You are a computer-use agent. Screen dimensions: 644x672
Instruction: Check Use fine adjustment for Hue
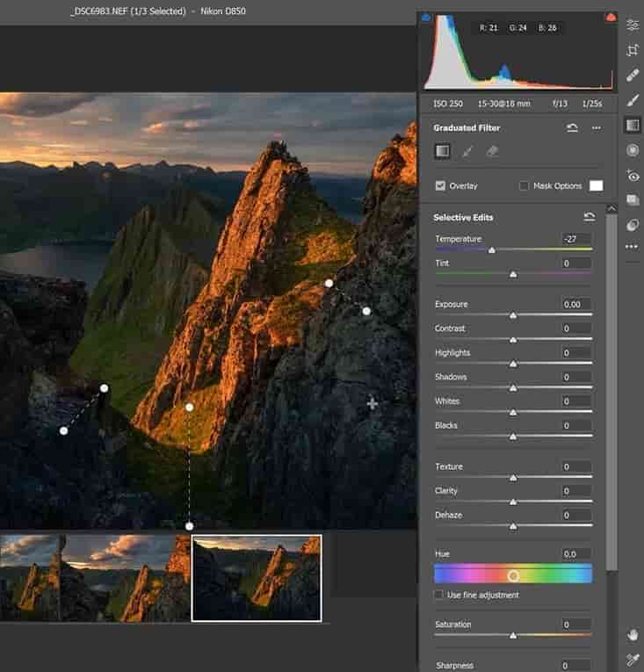point(439,596)
